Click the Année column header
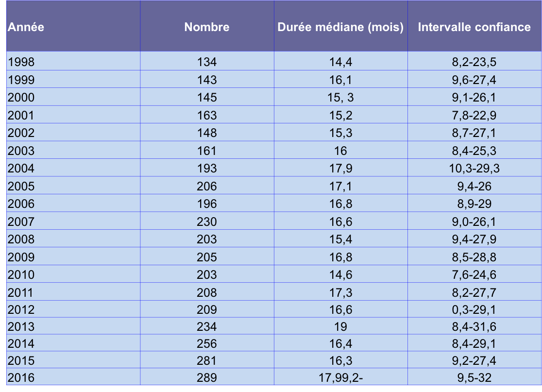Viewport: 542px width, 392px height. tap(26, 27)
